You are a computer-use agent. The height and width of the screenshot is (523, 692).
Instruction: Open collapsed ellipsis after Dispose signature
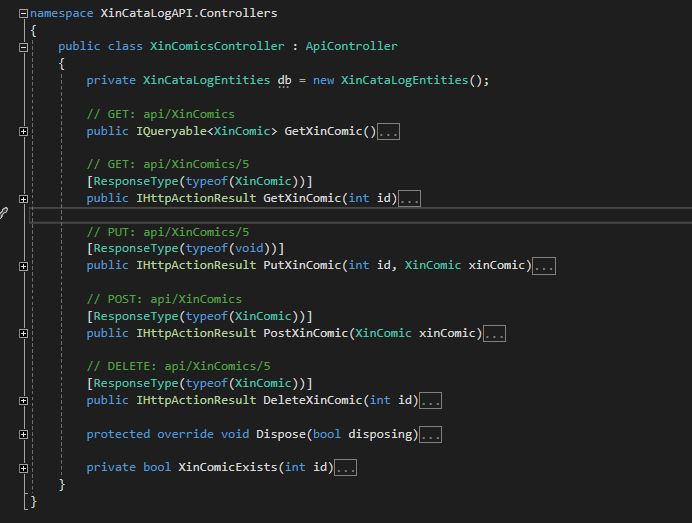pyautogui.click(x=430, y=435)
